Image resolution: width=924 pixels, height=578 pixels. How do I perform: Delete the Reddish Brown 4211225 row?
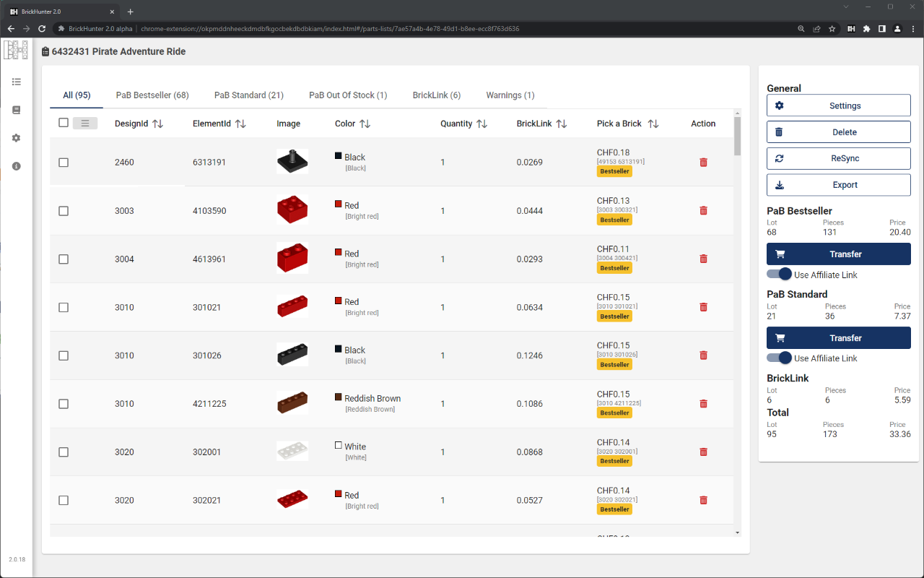(x=703, y=404)
